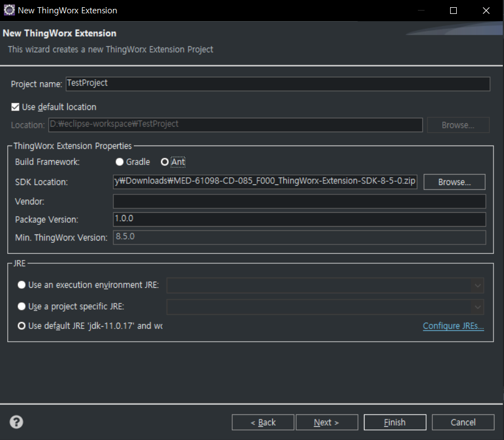Go Back to previous wizard page
Image resolution: width=504 pixels, height=440 pixels.
point(263,422)
